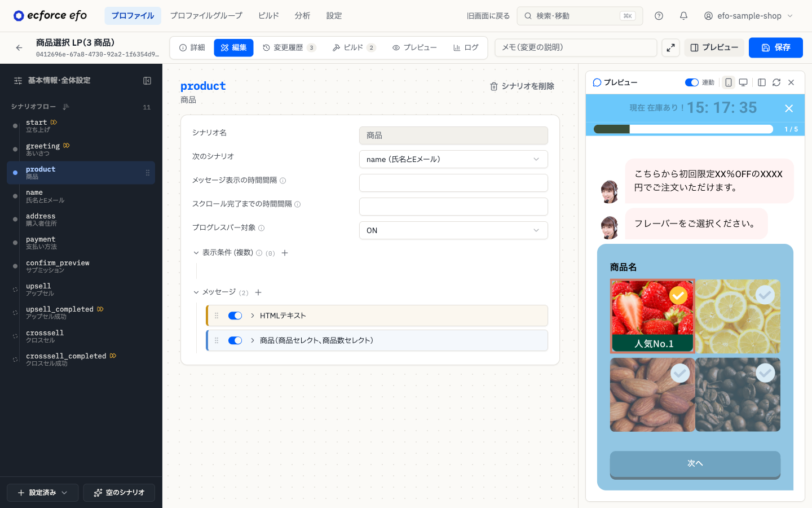812x508 pixels.
Task: Open the efo-sample-shop account menu
Action: 748,16
